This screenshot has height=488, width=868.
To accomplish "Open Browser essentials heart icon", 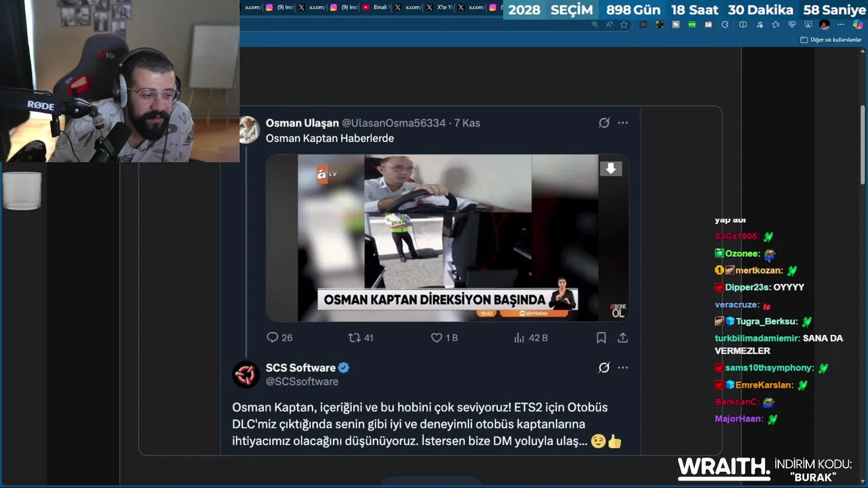I will [x=792, y=24].
